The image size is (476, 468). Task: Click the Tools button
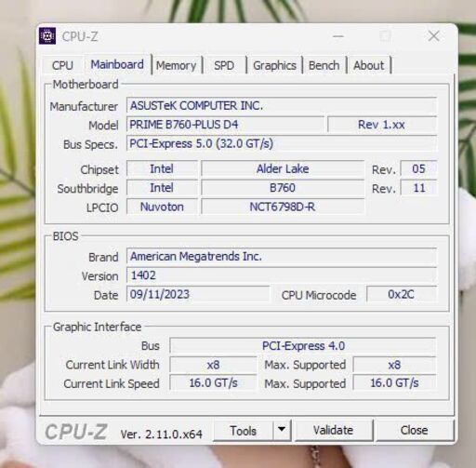(244, 431)
